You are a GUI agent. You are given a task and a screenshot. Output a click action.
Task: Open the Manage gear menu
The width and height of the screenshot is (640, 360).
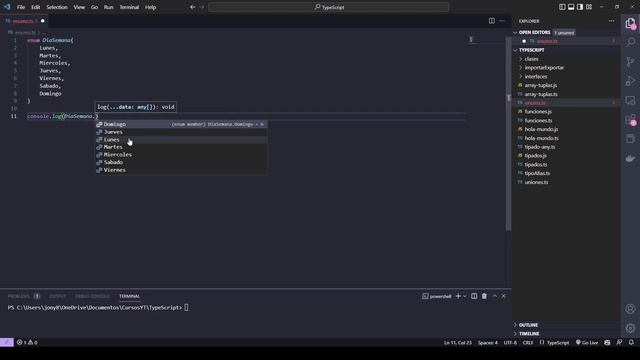630,328
